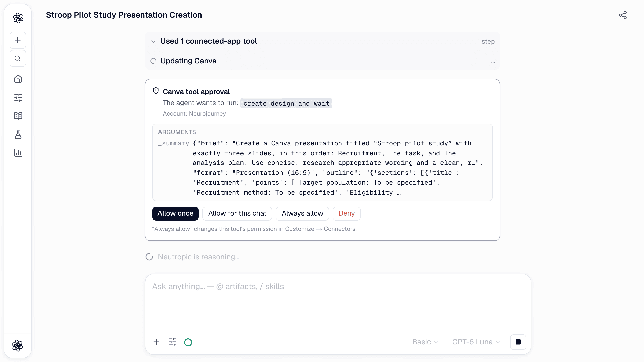Click the 1 step counter label

(486, 41)
